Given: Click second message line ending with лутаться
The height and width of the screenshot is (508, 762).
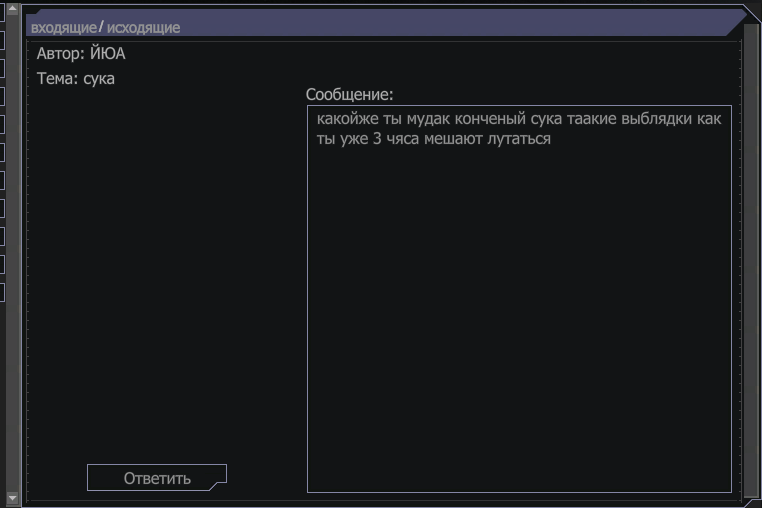Looking at the screenshot, I should [x=433, y=139].
